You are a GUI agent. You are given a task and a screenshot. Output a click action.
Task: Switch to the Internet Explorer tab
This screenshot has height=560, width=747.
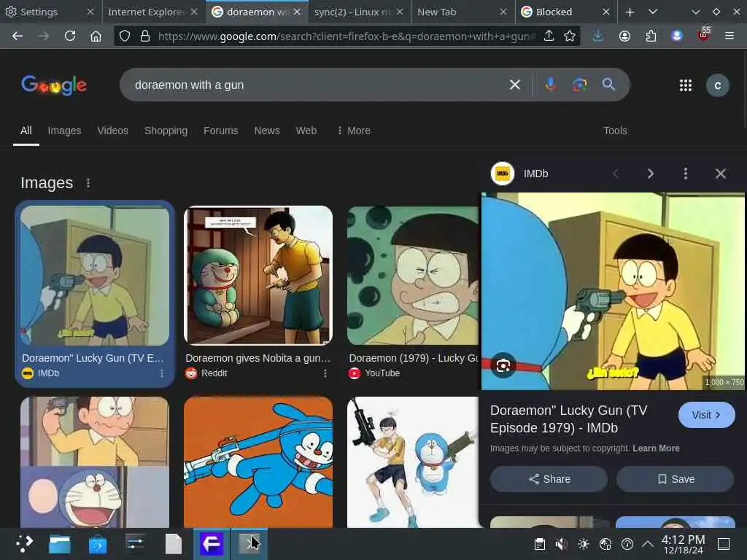click(152, 12)
